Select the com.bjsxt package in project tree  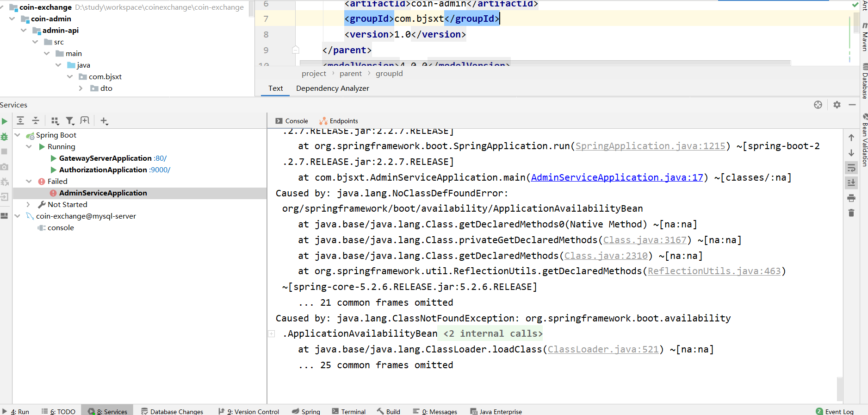[105, 76]
